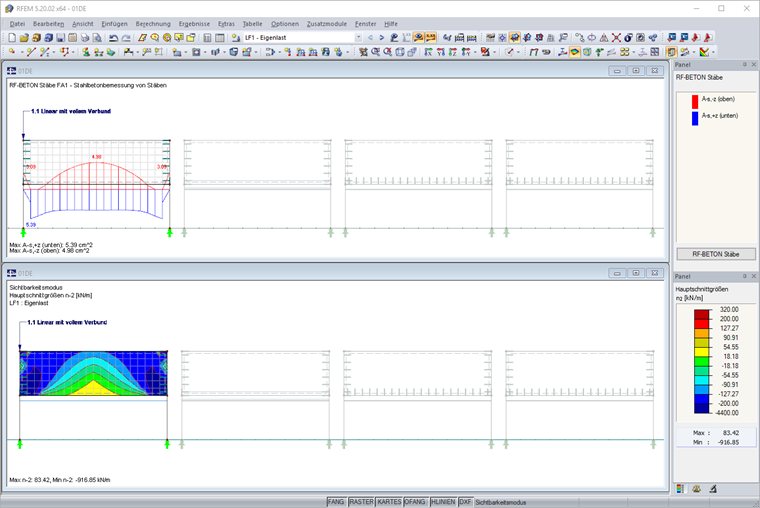Image resolution: width=760 pixels, height=508 pixels.
Task: Toggle the FANG snap status button
Action: coord(335,502)
